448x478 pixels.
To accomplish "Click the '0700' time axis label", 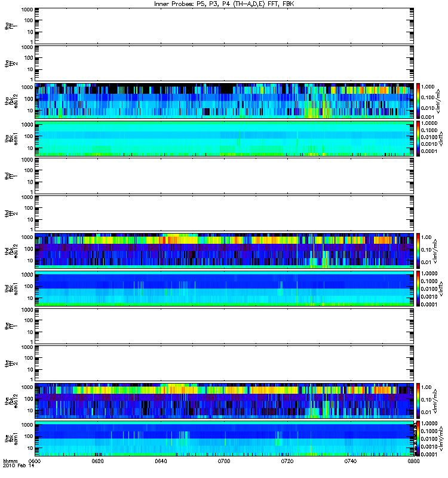I will pos(224,461).
